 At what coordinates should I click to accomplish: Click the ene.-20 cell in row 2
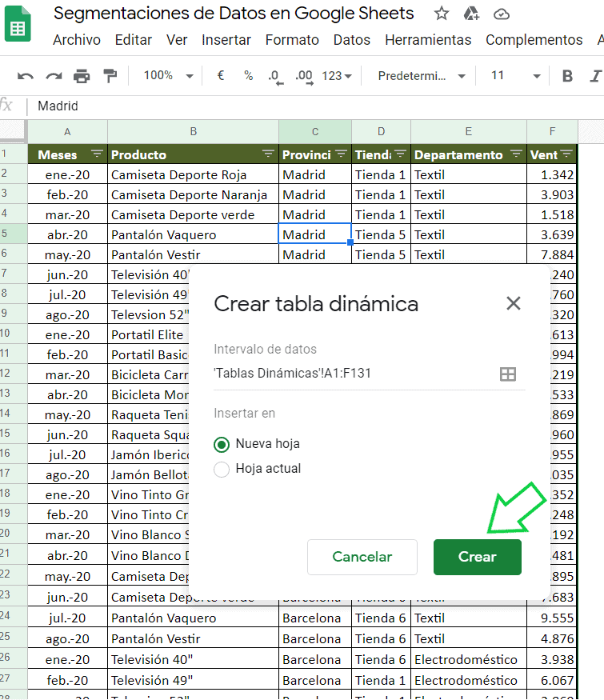tap(67, 174)
